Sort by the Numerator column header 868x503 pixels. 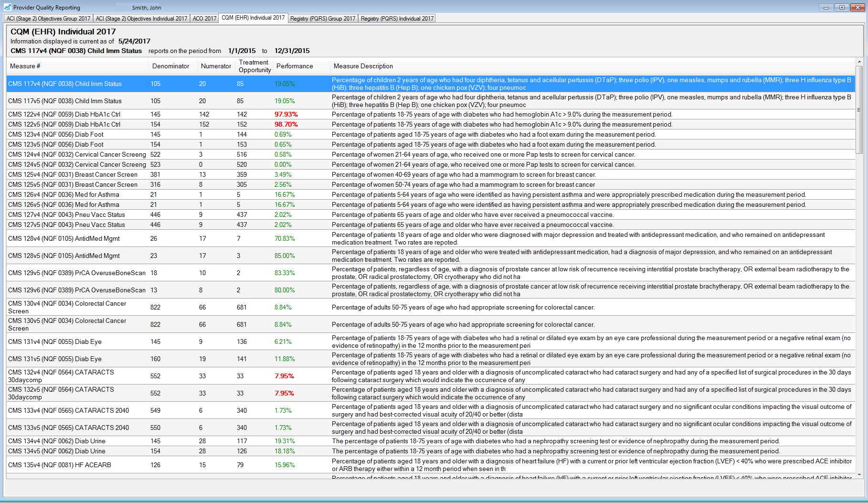click(x=216, y=66)
